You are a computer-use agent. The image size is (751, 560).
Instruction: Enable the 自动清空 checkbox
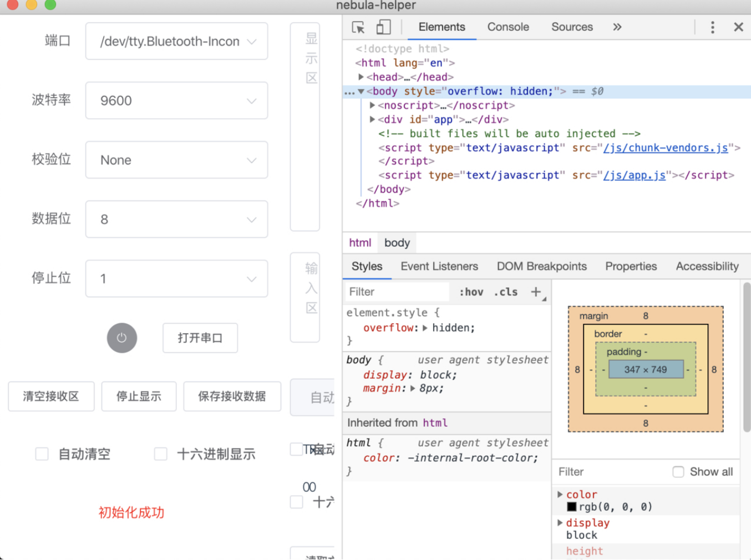coord(42,454)
